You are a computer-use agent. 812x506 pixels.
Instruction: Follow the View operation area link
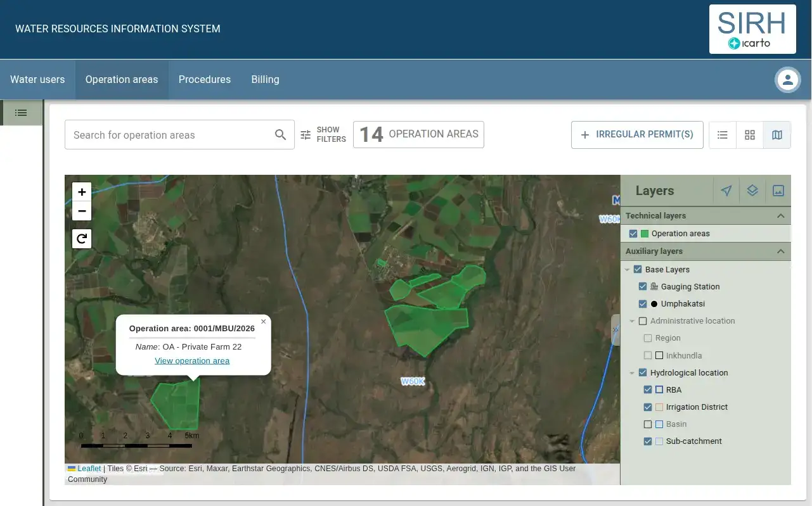pyautogui.click(x=192, y=361)
